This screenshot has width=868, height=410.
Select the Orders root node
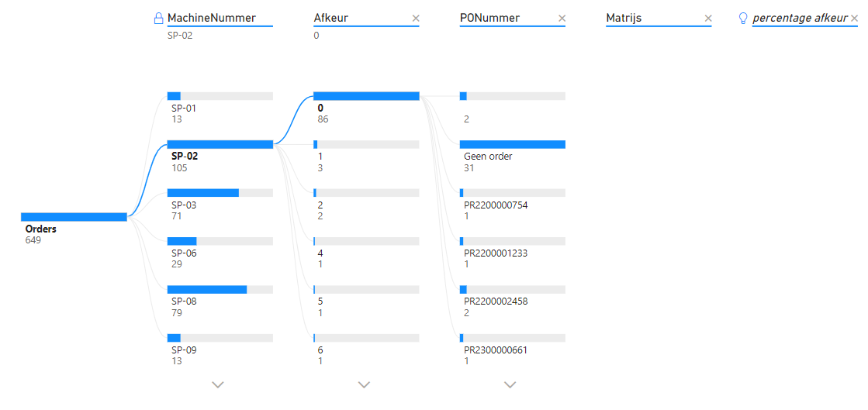[x=74, y=218]
